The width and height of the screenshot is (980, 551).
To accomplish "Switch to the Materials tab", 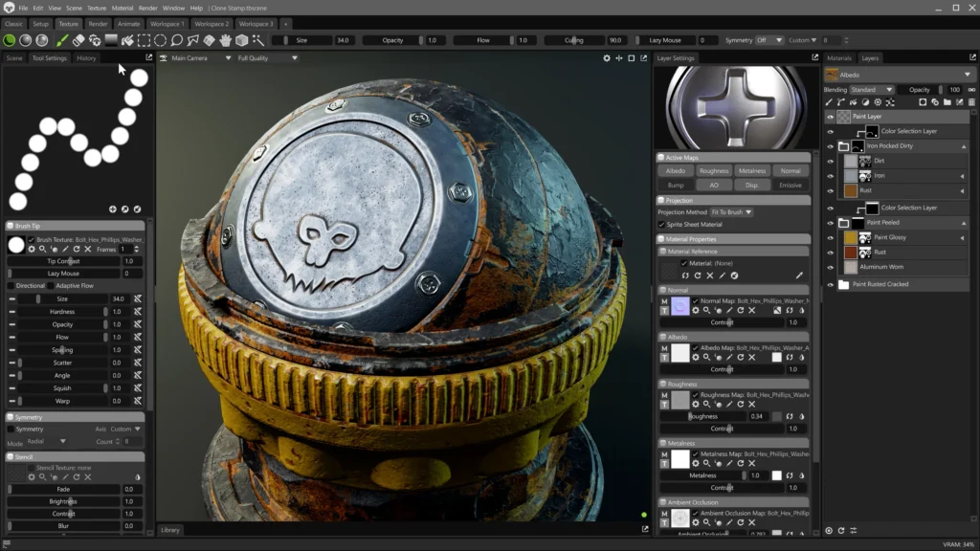I will click(839, 58).
